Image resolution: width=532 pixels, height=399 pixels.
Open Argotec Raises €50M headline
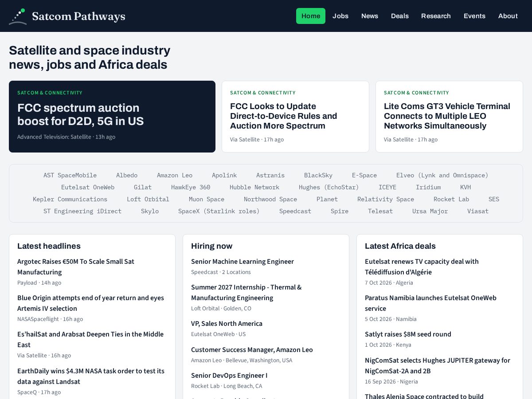tap(76, 267)
